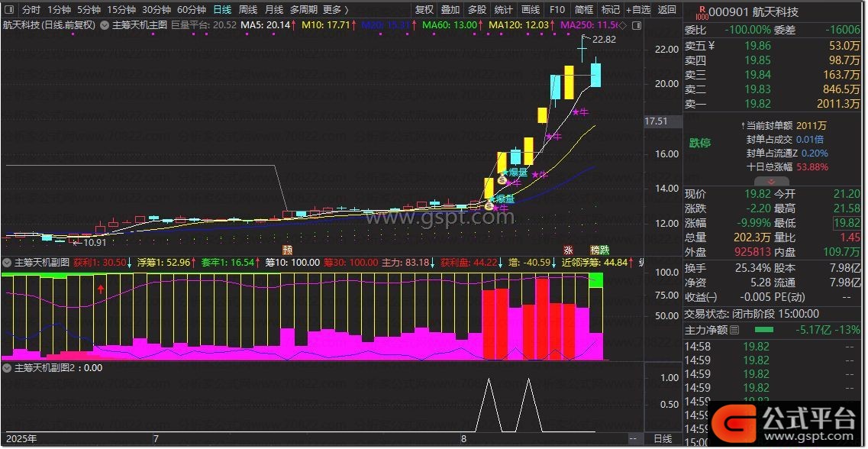Image resolution: width=868 pixels, height=449 pixels.
Task: Click the red arrow signal in 副图
Action: tap(101, 289)
